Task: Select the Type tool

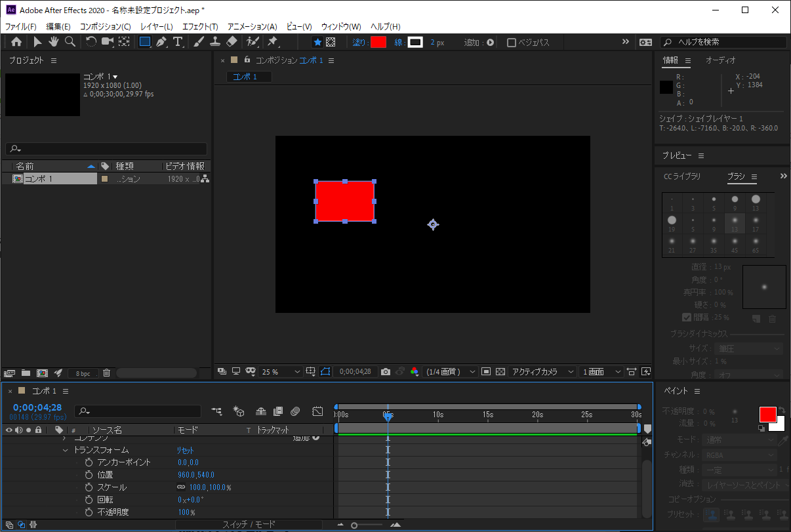Action: 178,42
